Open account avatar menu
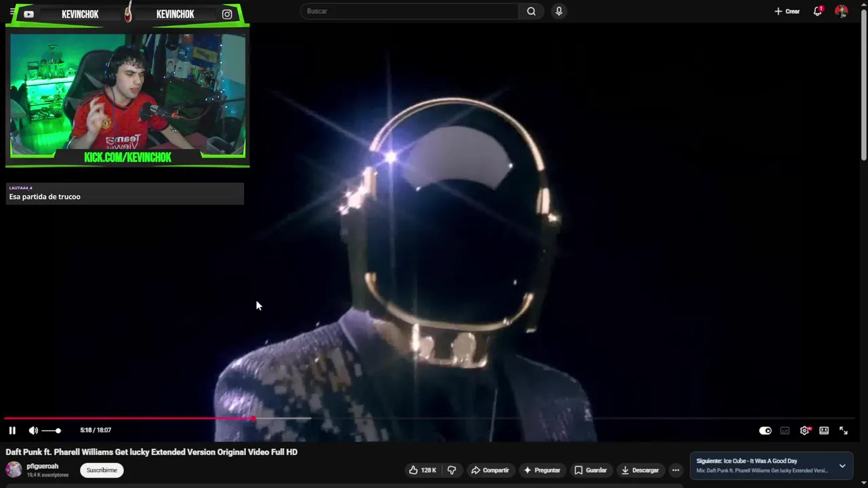Screen dimensions: 868x488 [x=842, y=11]
